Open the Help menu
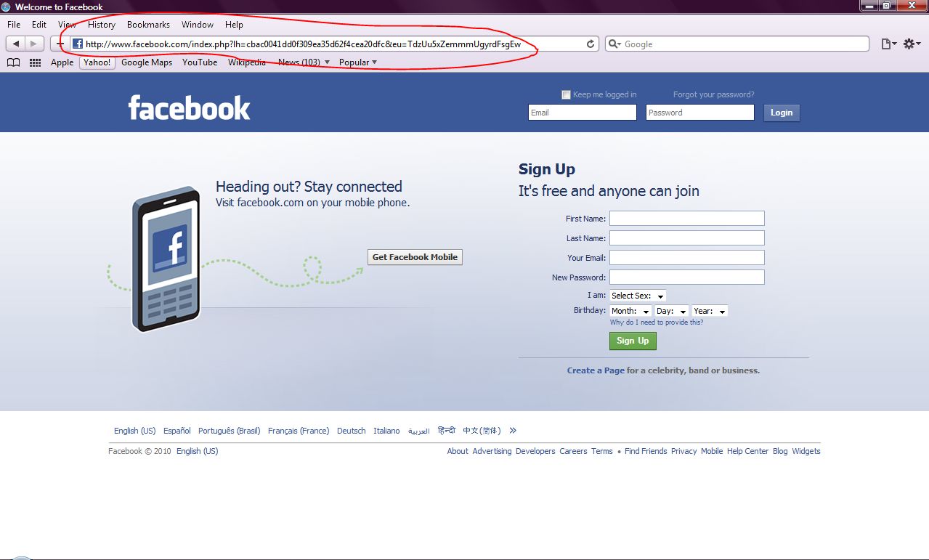Screen dimensions: 929x560 tap(234, 25)
